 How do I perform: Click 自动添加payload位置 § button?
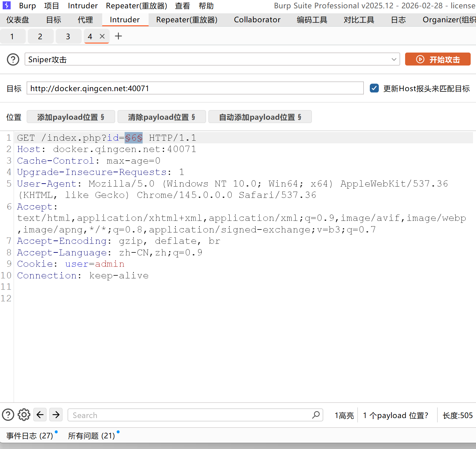[x=260, y=117]
